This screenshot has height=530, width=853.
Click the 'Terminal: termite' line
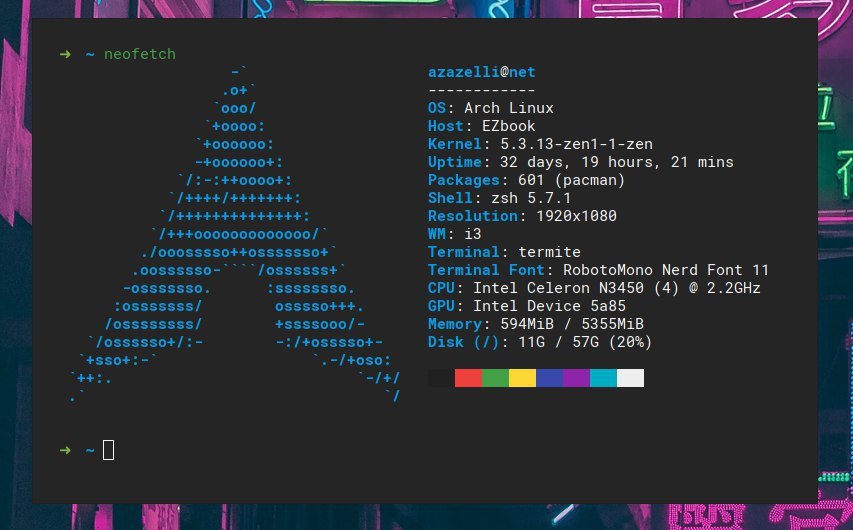[504, 251]
